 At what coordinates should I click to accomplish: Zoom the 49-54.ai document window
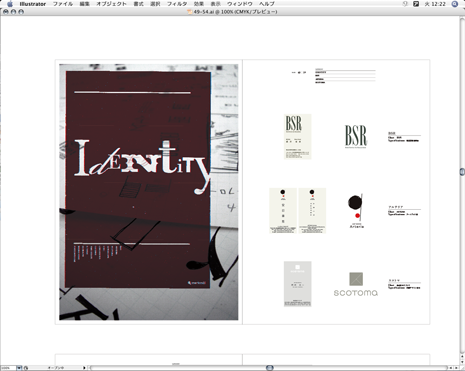21,12
